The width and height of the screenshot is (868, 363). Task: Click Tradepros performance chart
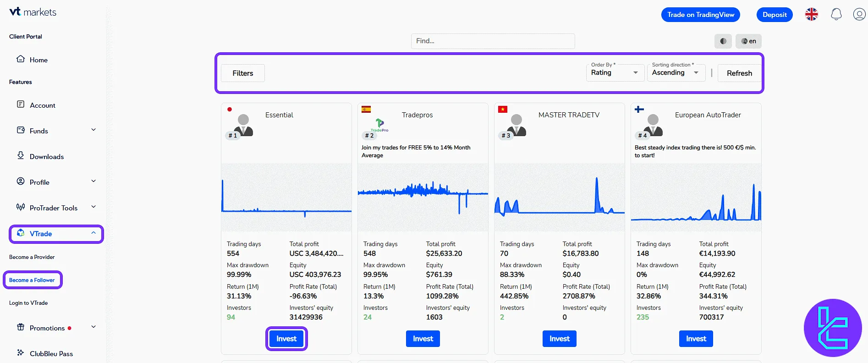coord(423,197)
